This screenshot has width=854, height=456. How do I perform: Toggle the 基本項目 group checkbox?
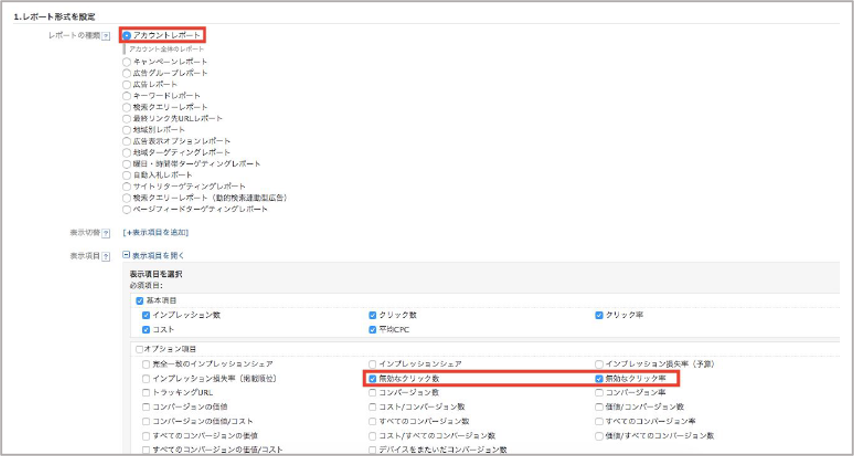[x=139, y=300]
